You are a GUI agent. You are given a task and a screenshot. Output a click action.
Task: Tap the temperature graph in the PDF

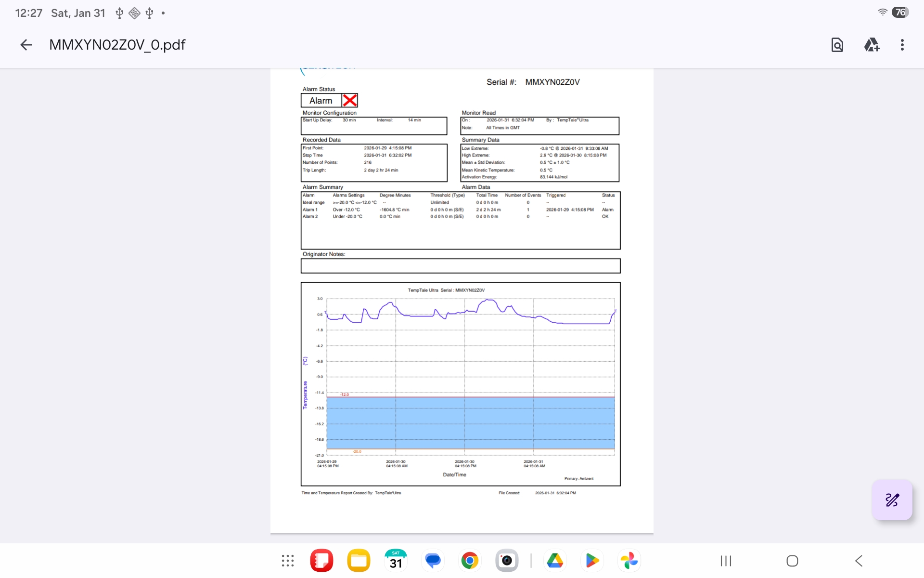point(461,384)
